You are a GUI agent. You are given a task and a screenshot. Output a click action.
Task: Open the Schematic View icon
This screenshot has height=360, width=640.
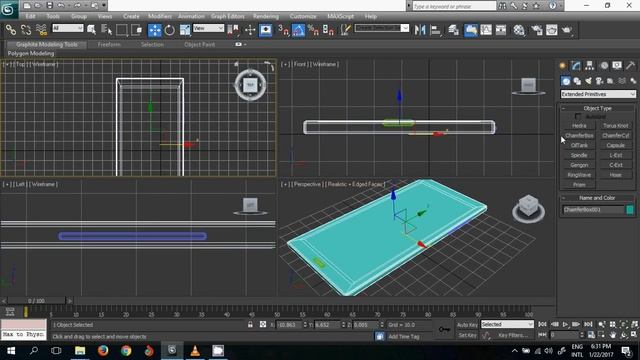501,30
